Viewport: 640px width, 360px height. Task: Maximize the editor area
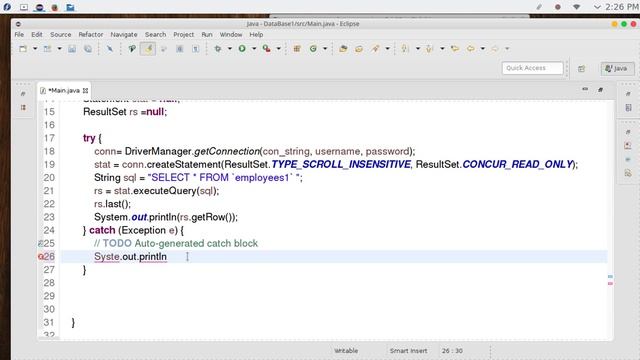pyautogui.click(x=600, y=89)
